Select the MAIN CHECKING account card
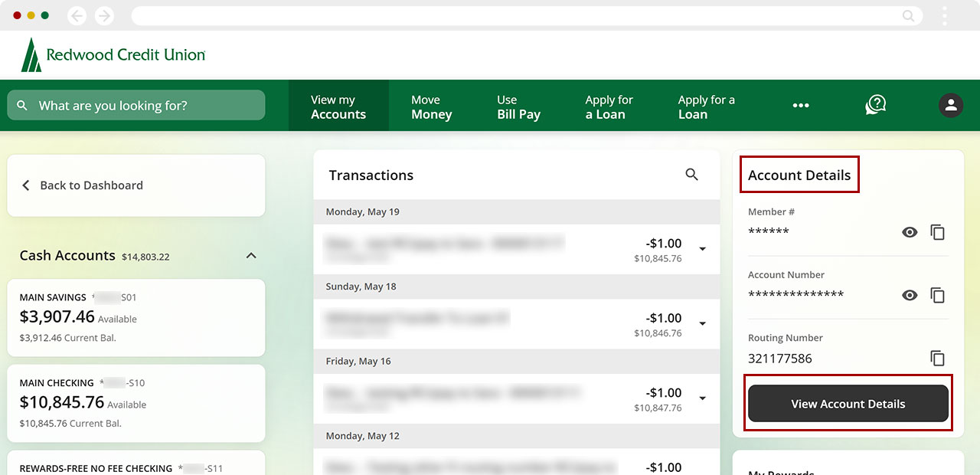This screenshot has height=475, width=980. (x=136, y=403)
